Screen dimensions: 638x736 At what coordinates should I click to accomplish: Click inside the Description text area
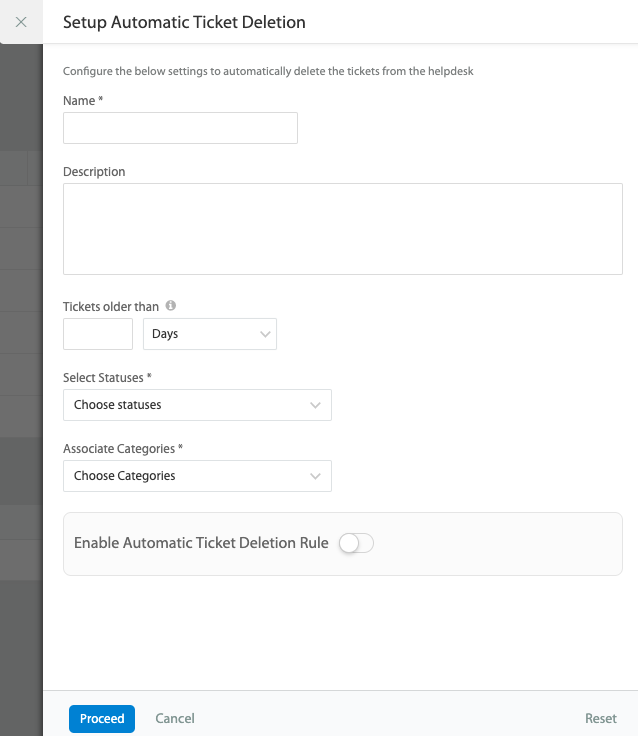pos(342,228)
